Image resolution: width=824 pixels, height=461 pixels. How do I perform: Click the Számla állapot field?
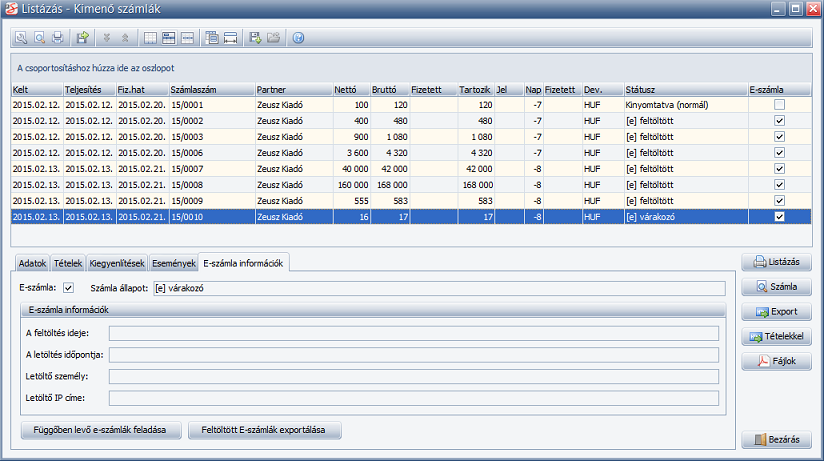(439, 288)
